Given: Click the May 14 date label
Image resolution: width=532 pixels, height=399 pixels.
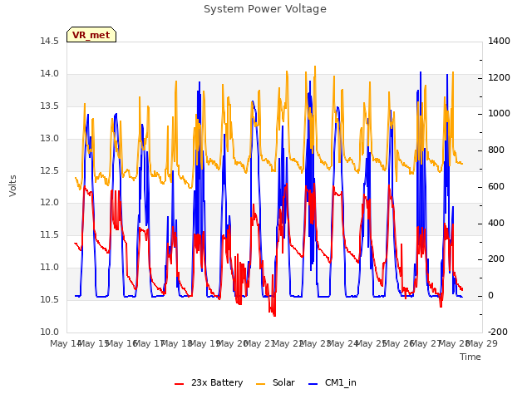Looking at the screenshot, I should click(66, 343).
